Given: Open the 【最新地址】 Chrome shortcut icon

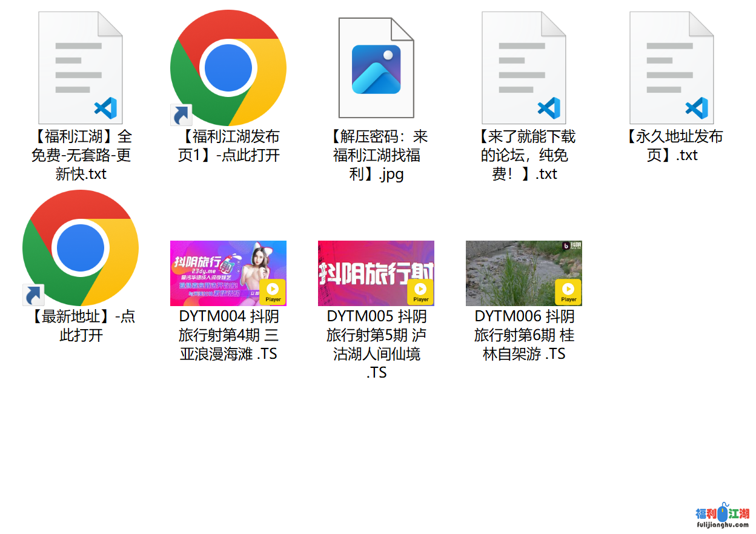Looking at the screenshot, I should point(81,248).
